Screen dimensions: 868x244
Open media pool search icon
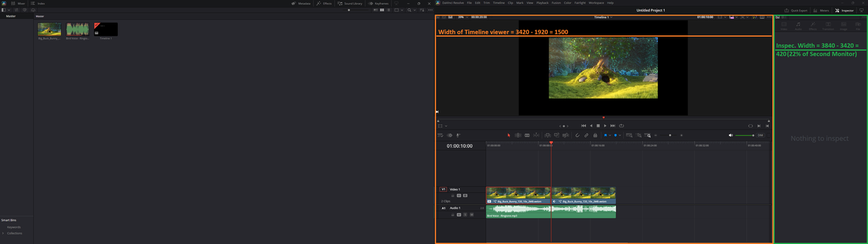pyautogui.click(x=410, y=10)
